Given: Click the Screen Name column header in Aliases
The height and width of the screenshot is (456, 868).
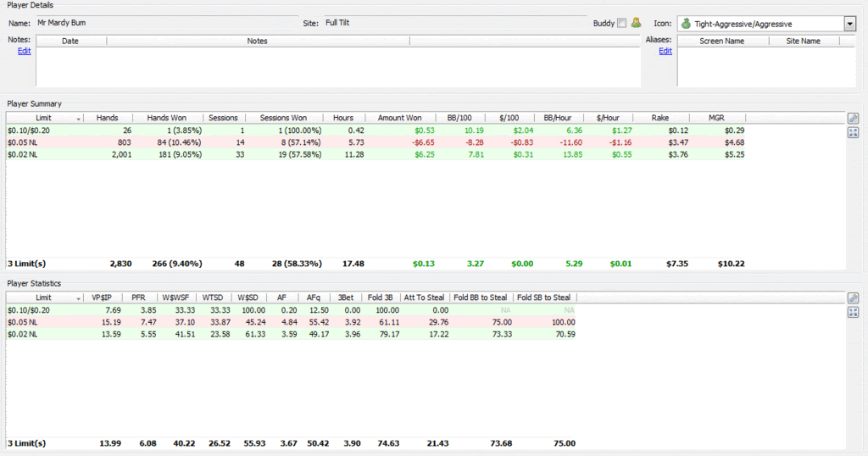Looking at the screenshot, I should tap(722, 41).
